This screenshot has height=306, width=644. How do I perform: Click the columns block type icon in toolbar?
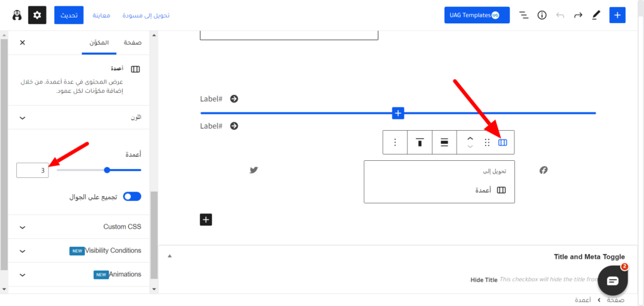tap(502, 143)
